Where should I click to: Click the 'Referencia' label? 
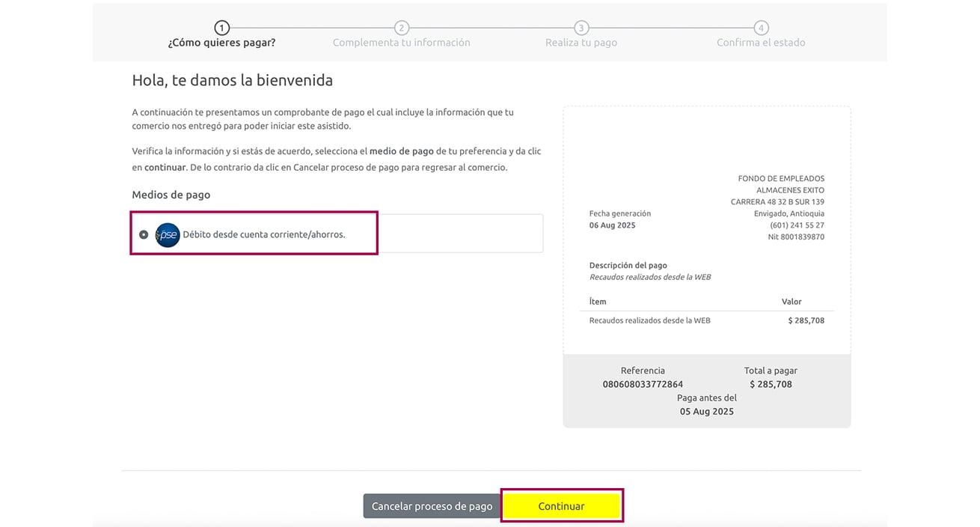point(643,371)
